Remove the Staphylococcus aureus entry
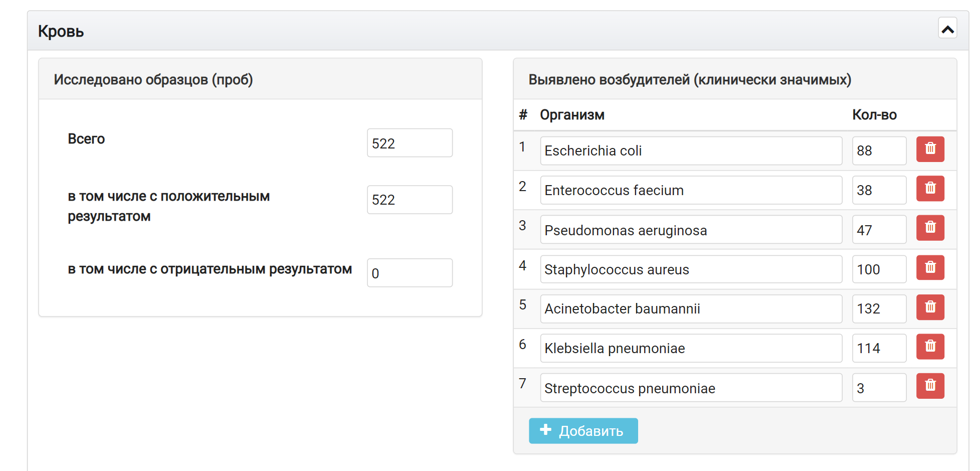980x471 pixels. 930,268
